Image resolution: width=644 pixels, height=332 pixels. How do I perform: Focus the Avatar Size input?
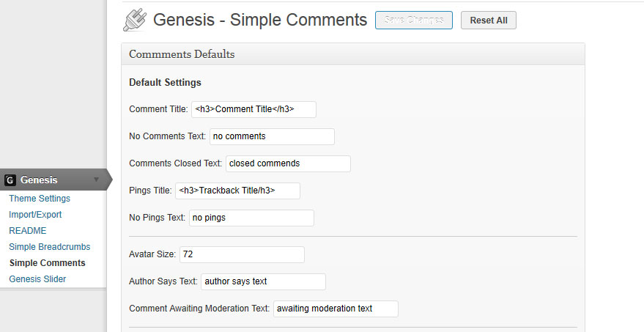click(x=242, y=254)
